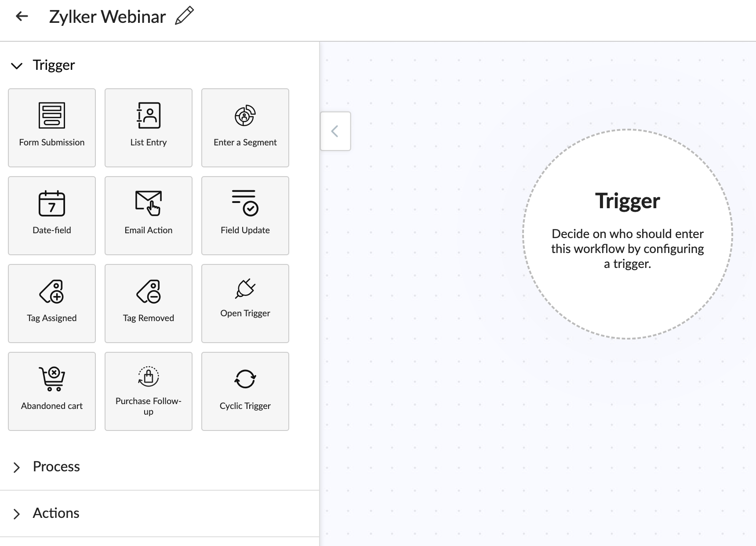Click the Purchase Follow-up label

coord(149,406)
